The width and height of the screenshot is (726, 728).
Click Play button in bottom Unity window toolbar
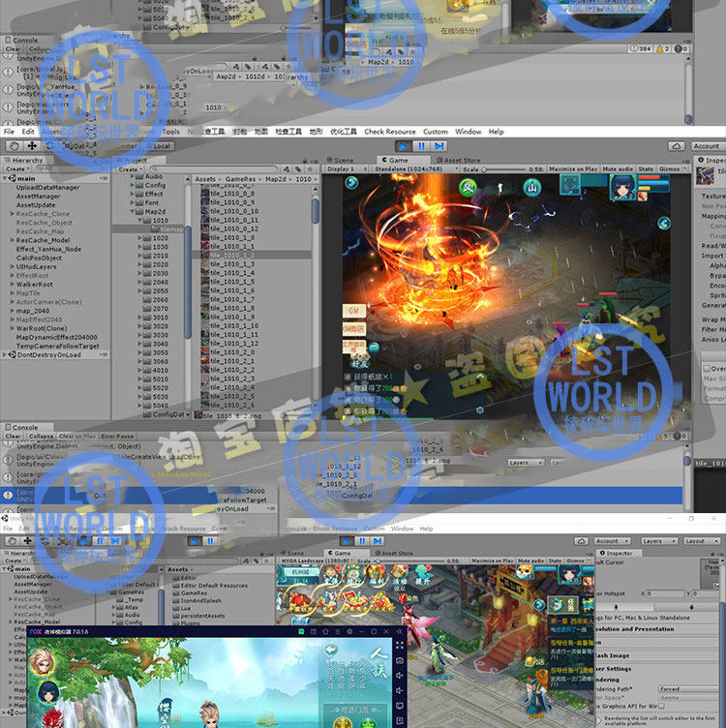click(346, 541)
